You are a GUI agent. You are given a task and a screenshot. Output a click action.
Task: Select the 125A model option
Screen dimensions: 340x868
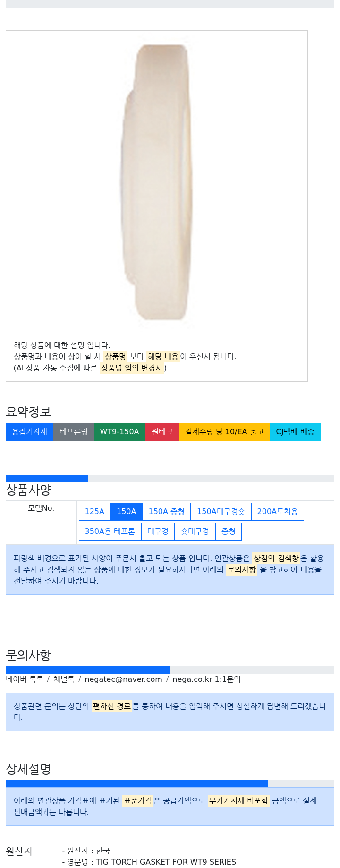click(x=94, y=512)
